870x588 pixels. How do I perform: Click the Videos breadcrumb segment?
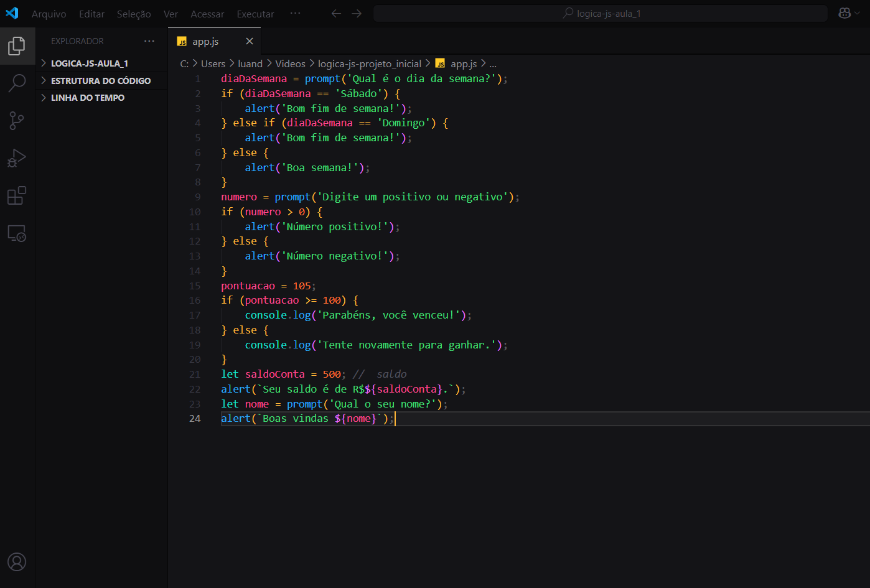click(x=290, y=63)
